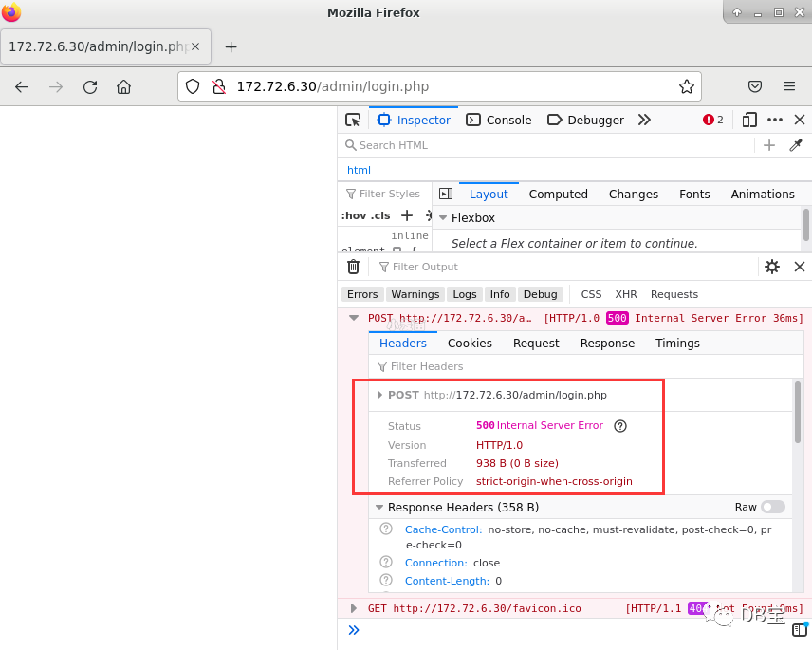Screen dimensions: 812x650
Task: Open the Animations tab
Action: tap(763, 195)
